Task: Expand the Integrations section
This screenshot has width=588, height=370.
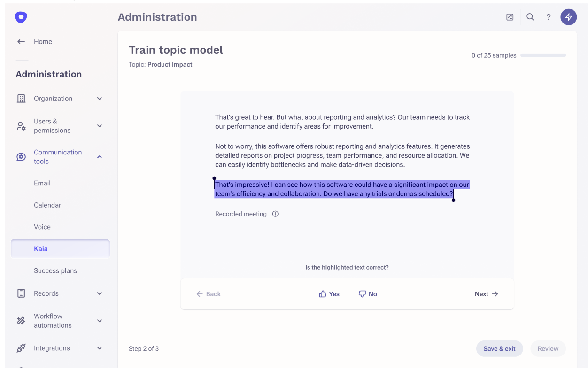Action: 99,348
